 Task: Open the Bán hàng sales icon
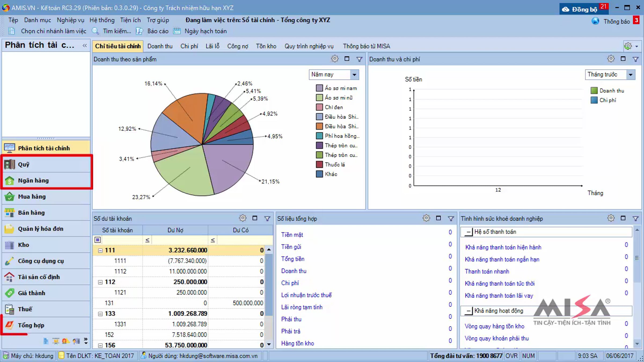10,213
